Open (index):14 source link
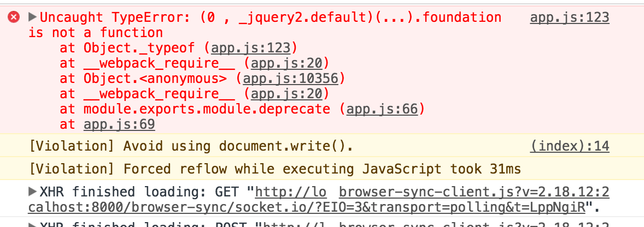 pyautogui.click(x=569, y=146)
